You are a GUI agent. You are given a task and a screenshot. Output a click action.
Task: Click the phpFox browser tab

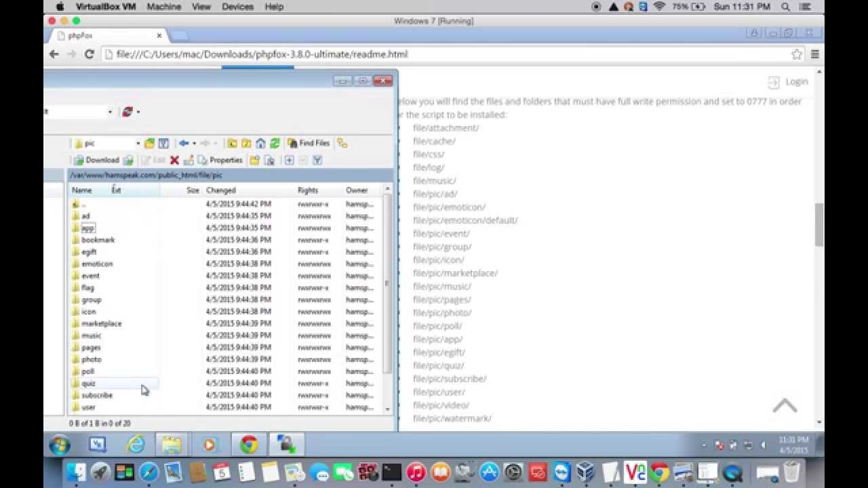coord(108,35)
